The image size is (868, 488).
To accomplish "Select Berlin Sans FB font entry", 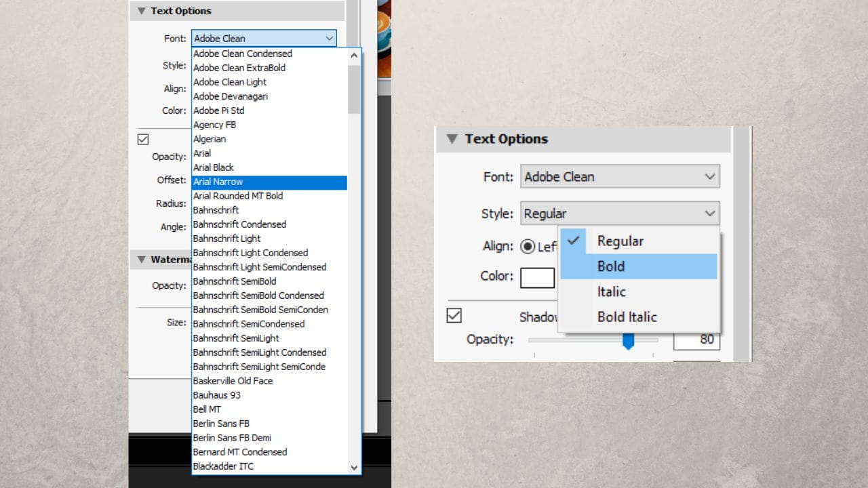I will click(269, 424).
